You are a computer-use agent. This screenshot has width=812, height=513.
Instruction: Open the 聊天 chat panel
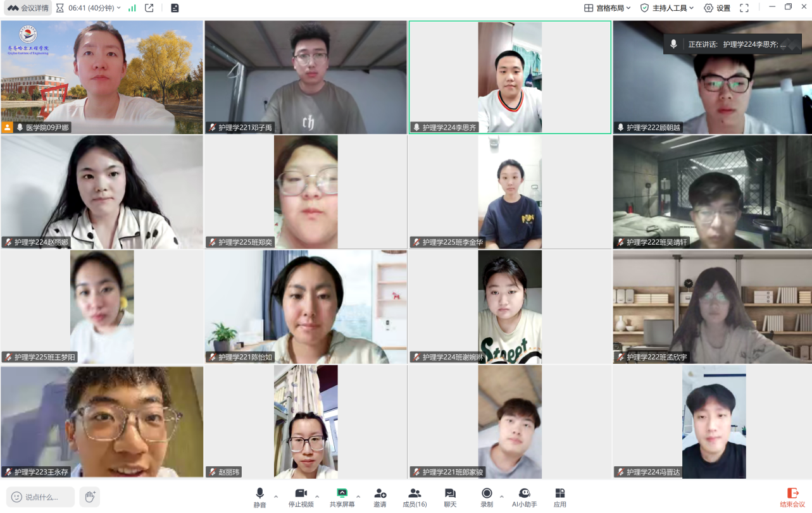[x=450, y=497]
